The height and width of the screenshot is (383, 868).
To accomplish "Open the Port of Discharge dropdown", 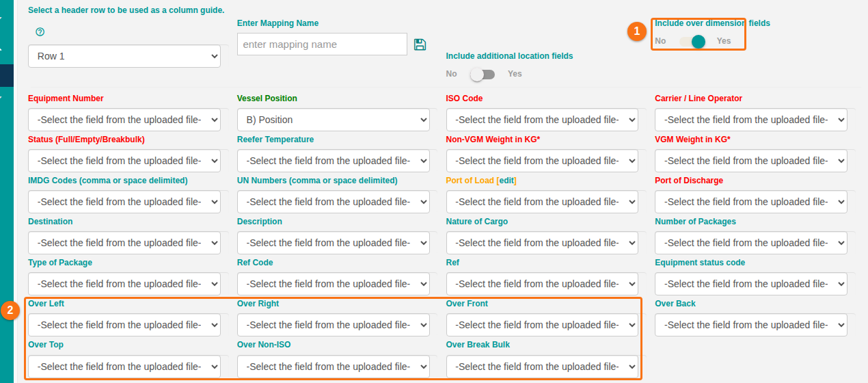I will click(x=751, y=202).
